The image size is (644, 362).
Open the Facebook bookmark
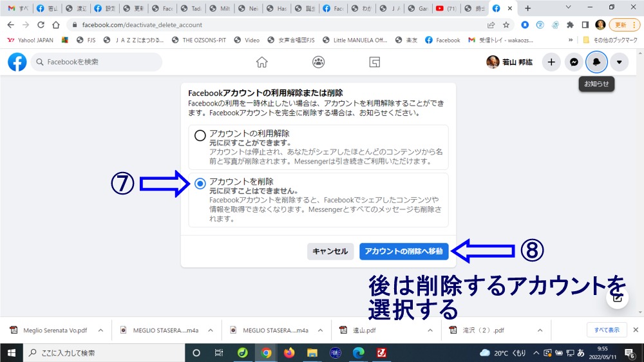[443, 40]
